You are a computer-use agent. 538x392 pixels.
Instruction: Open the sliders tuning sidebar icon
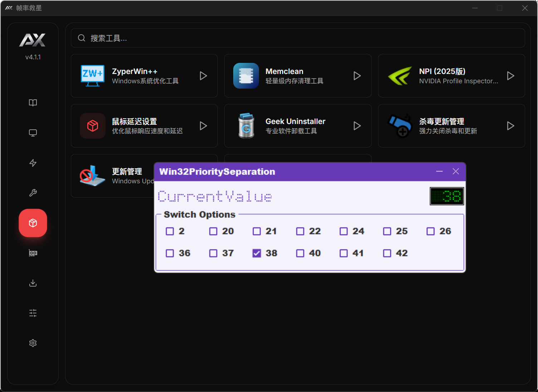33,313
